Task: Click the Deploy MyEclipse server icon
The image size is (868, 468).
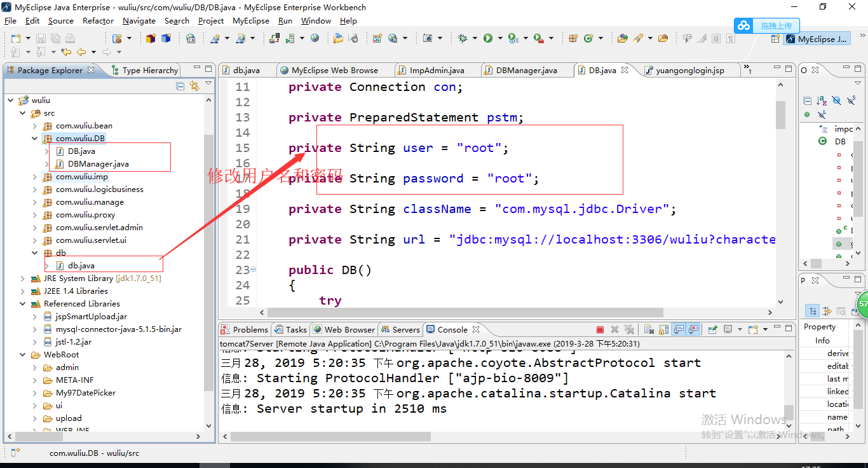Action: [274, 38]
